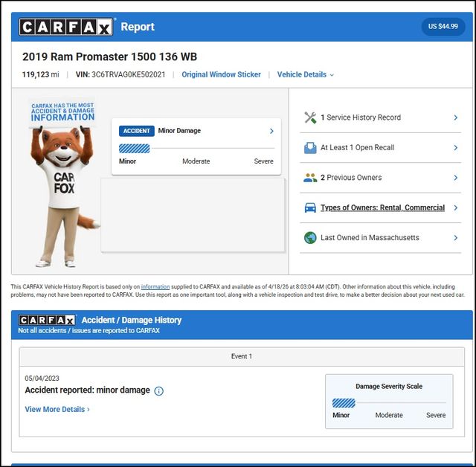The width and height of the screenshot is (476, 467).
Task: Click the globe last owned icon
Action: [x=310, y=238]
